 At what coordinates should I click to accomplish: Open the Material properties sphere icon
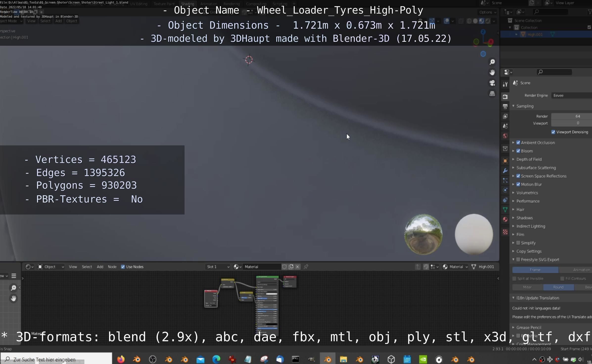point(505,219)
